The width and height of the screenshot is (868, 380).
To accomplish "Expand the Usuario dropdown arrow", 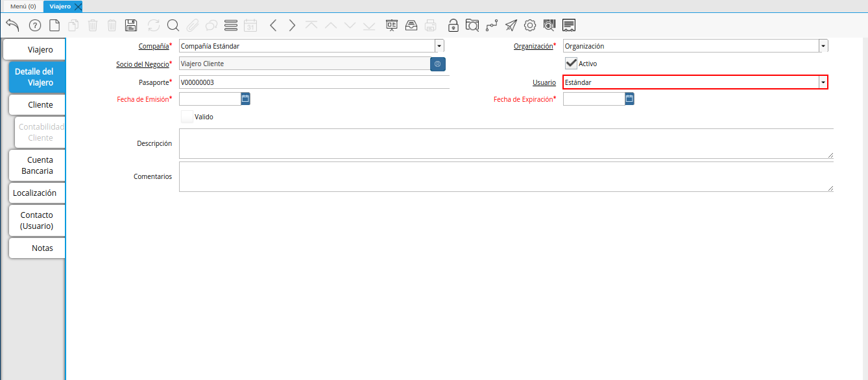I will pyautogui.click(x=823, y=82).
